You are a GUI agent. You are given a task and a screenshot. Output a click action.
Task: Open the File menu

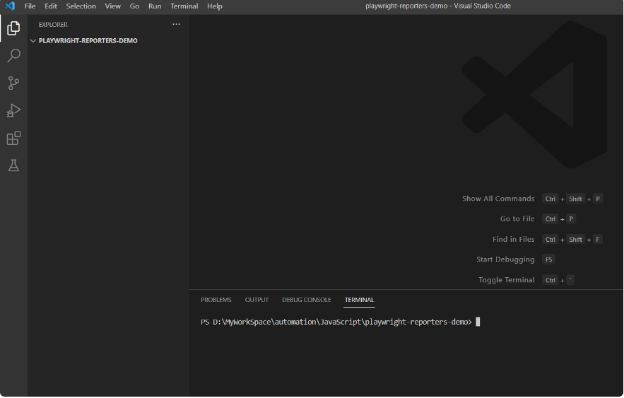coord(30,6)
